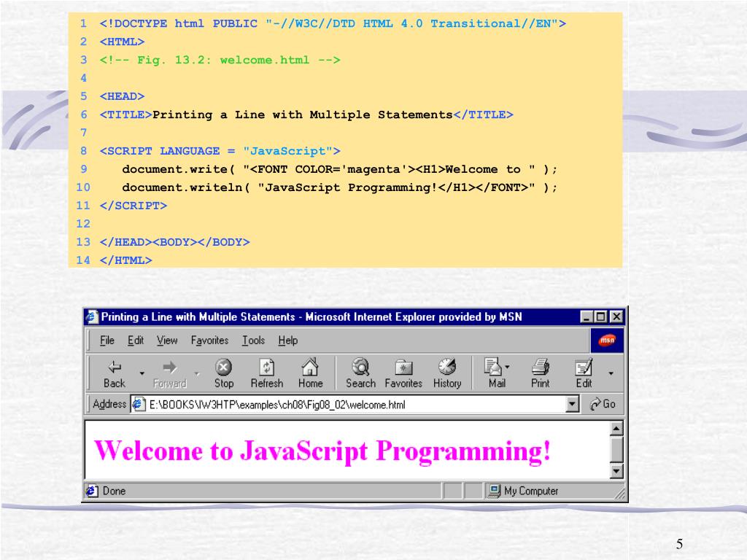Open the Help menu

[287, 341]
